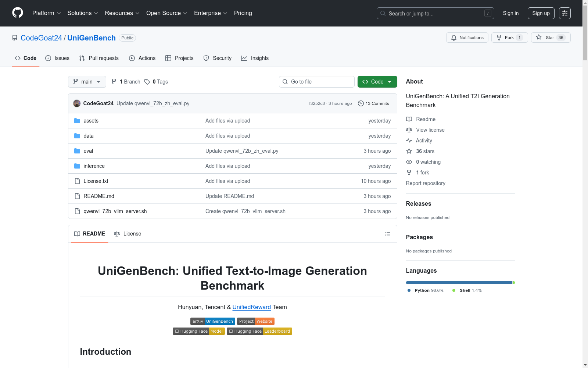Screen dimensions: 588x368
Task: Click the data folder icon
Action: click(x=77, y=136)
